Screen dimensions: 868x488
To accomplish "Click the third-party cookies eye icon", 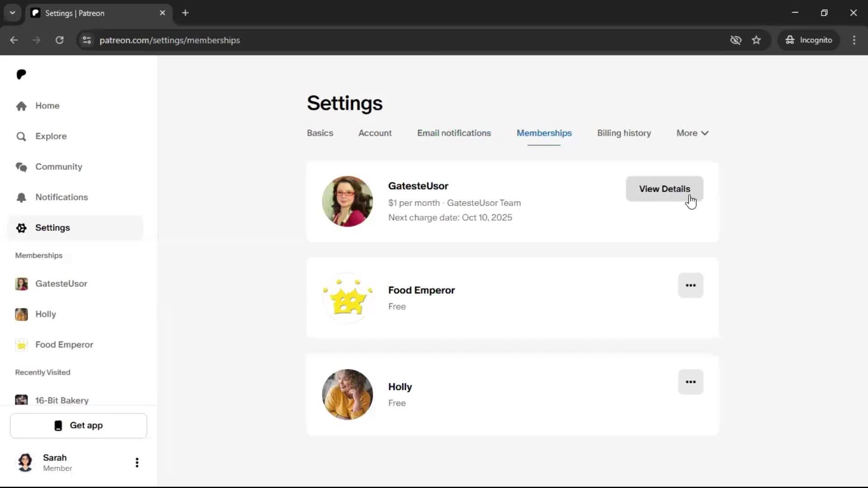I will (736, 40).
